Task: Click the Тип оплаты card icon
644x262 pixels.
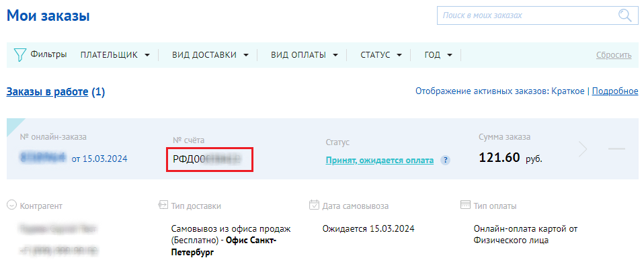Action: (465, 205)
